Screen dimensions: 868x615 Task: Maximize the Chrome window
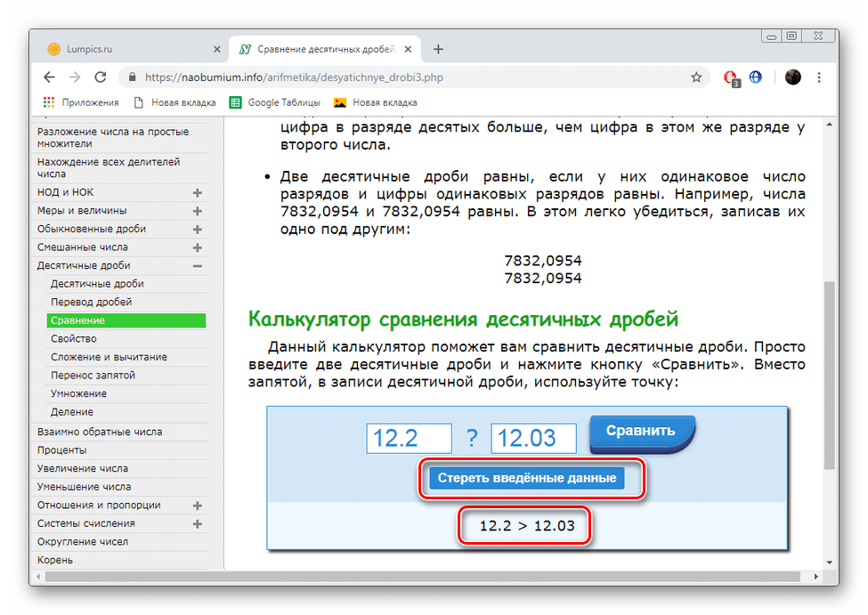click(791, 36)
